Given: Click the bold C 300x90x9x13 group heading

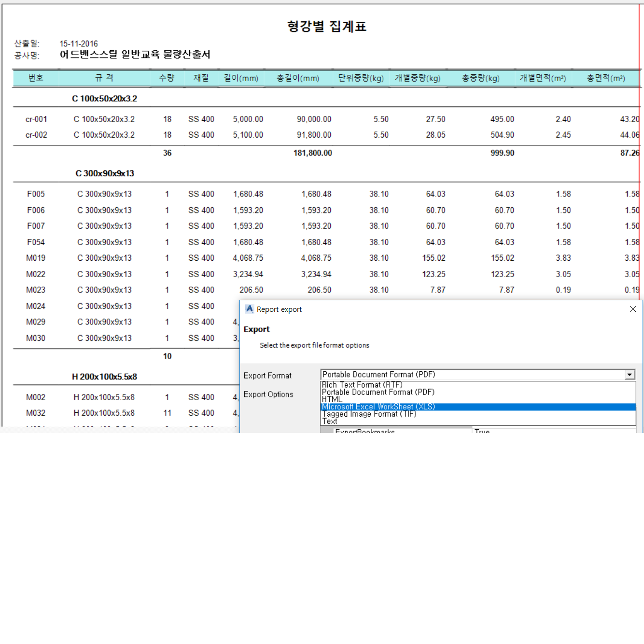Looking at the screenshot, I should [x=105, y=173].
